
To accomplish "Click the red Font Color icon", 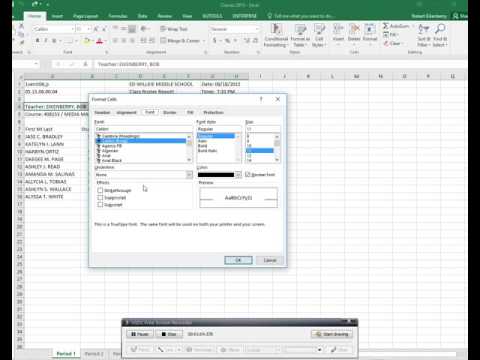I will 99,41.
